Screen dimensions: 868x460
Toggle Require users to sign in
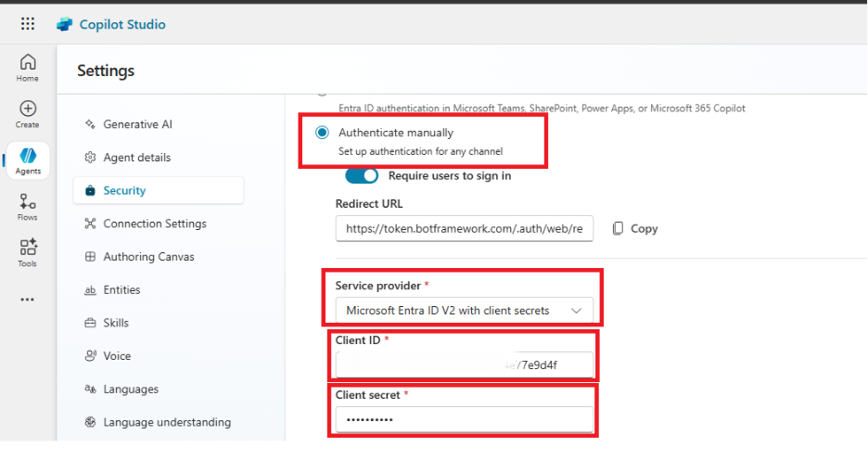click(362, 175)
